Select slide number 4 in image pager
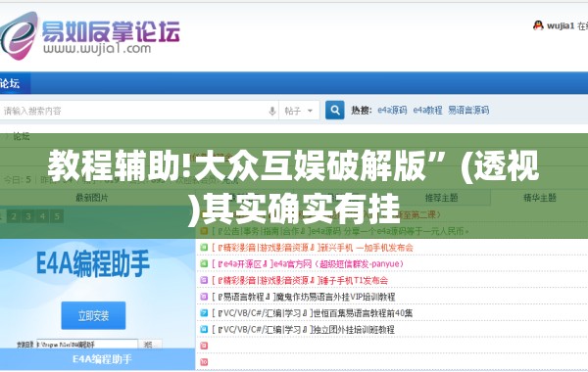The height and width of the screenshot is (372, 588). coord(42,216)
